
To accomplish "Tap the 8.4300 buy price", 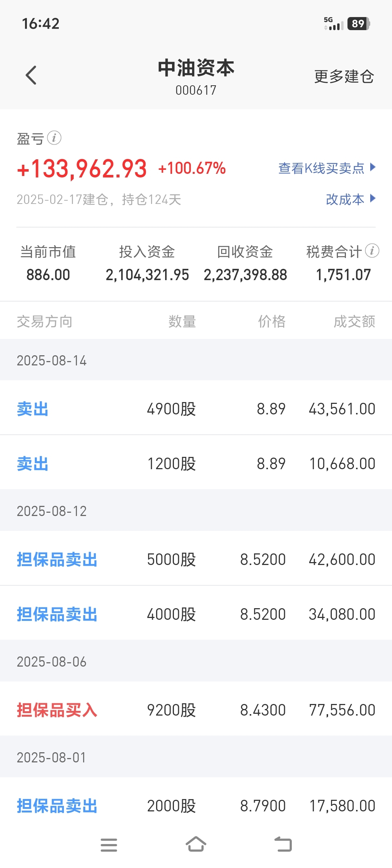I will (x=263, y=710).
